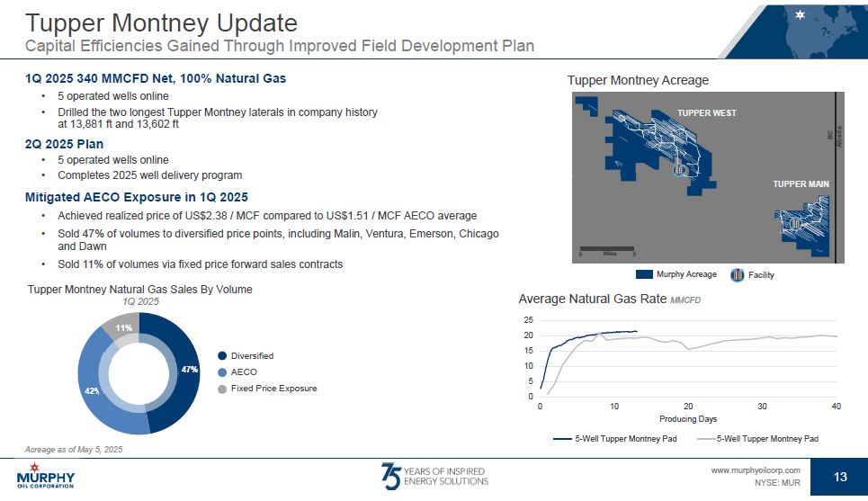Click the Tupper Montney Update title
The image size is (868, 501).
[x=160, y=22]
